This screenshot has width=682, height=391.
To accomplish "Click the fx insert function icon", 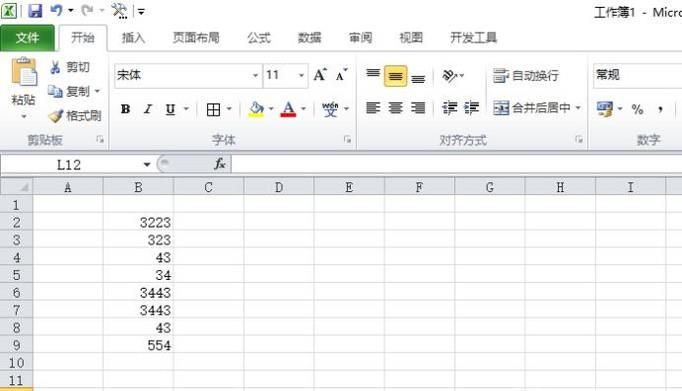I will coord(219,164).
